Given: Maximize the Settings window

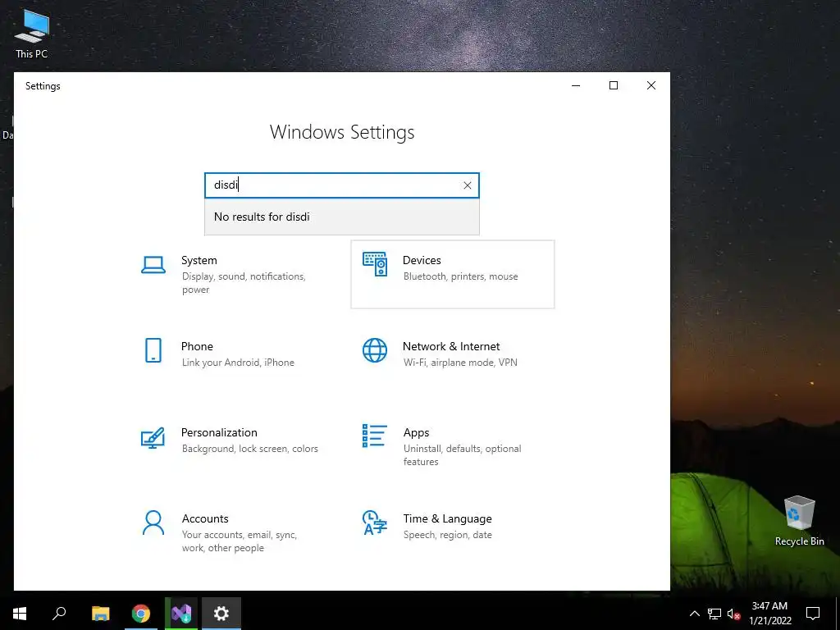Looking at the screenshot, I should tap(614, 85).
